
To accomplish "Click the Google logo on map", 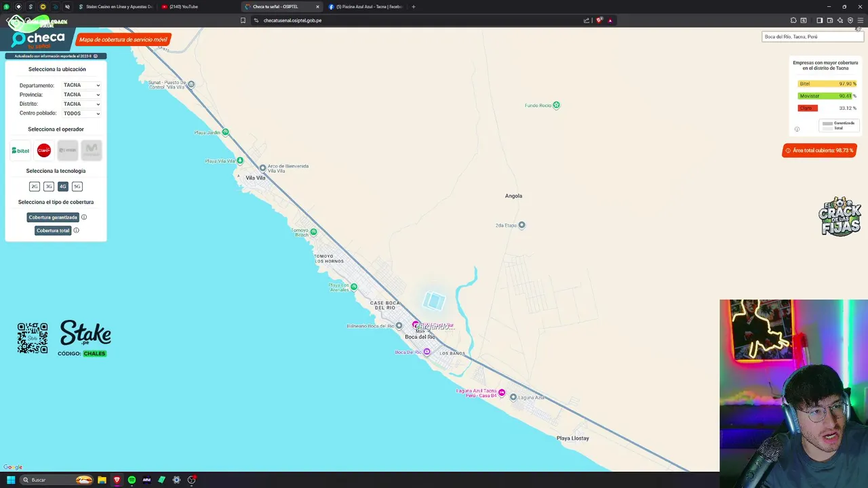I will (x=13, y=467).
